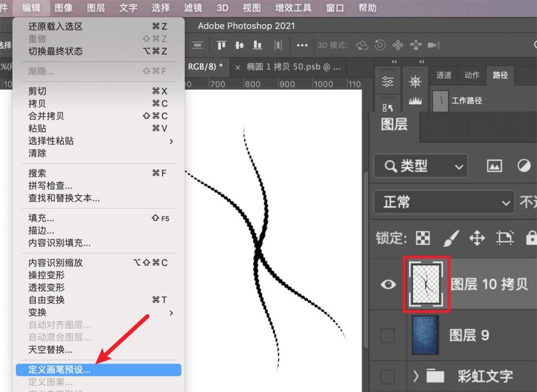The image size is (537, 392).
Task: Choose 定义画笔预设 from the edit menu
Action: pyautogui.click(x=99, y=370)
